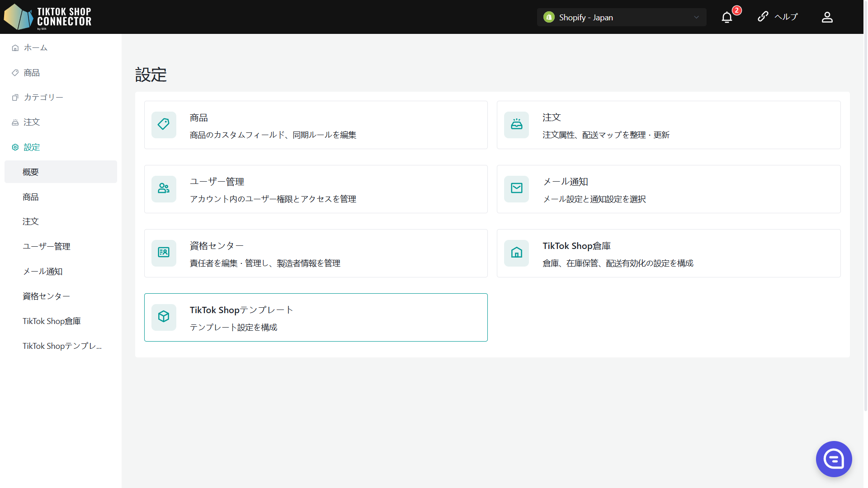Open the chat support bubble
Screen dimensions: 868x488
pyautogui.click(x=834, y=459)
